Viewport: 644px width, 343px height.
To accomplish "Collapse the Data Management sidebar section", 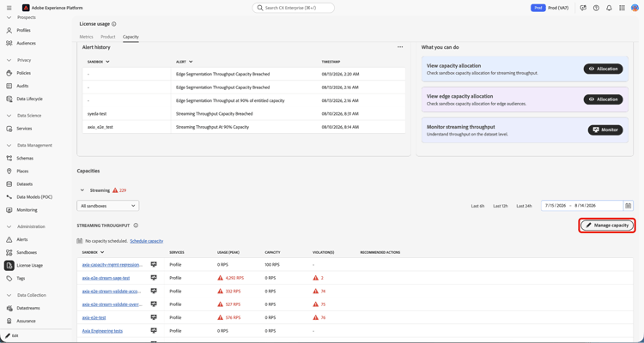I will click(9, 145).
